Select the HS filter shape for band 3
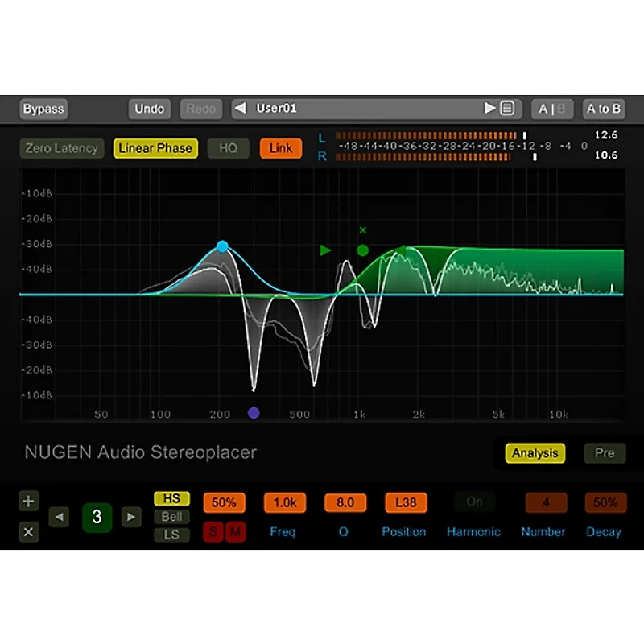Screen dimensions: 644x644 pyautogui.click(x=171, y=499)
